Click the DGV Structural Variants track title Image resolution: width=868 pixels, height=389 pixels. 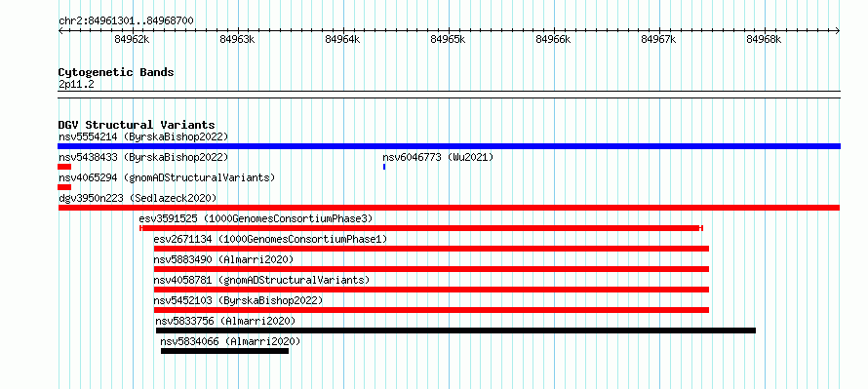(x=137, y=125)
